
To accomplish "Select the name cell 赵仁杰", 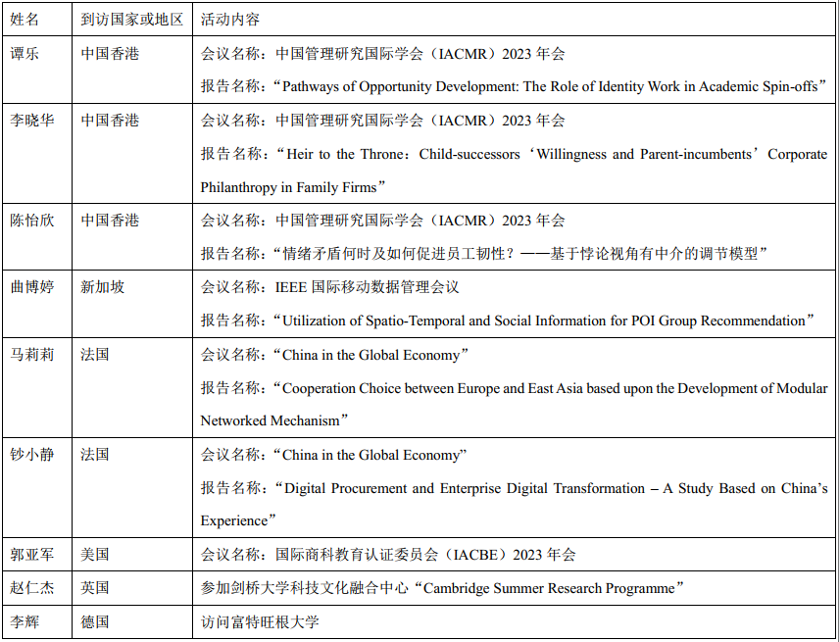I will pyautogui.click(x=31, y=587).
